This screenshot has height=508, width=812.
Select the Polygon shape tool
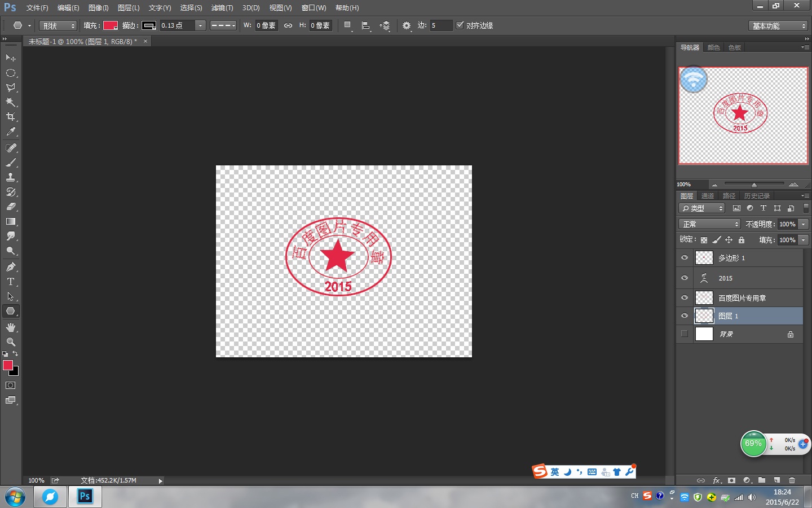10,311
